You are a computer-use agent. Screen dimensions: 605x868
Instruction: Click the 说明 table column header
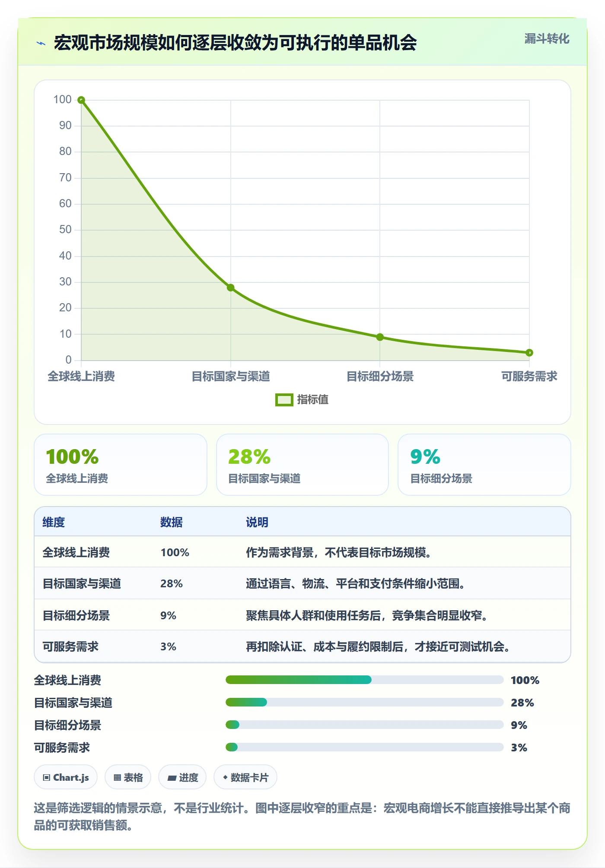coord(257,522)
